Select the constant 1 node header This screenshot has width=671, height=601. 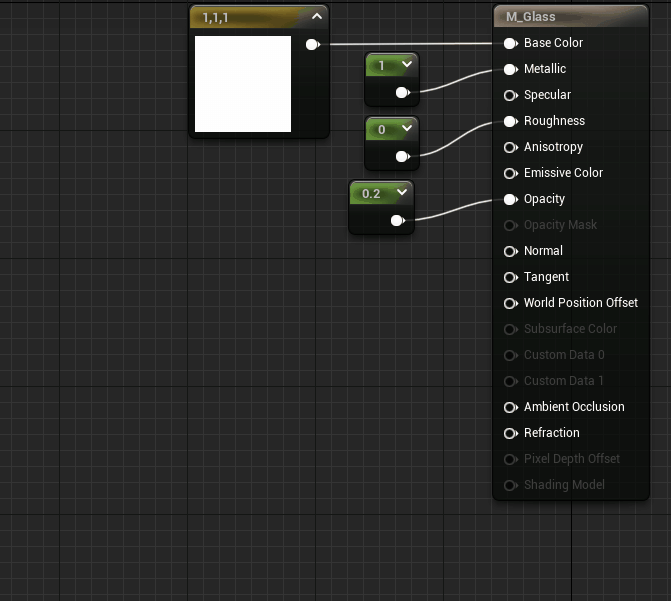click(392, 65)
